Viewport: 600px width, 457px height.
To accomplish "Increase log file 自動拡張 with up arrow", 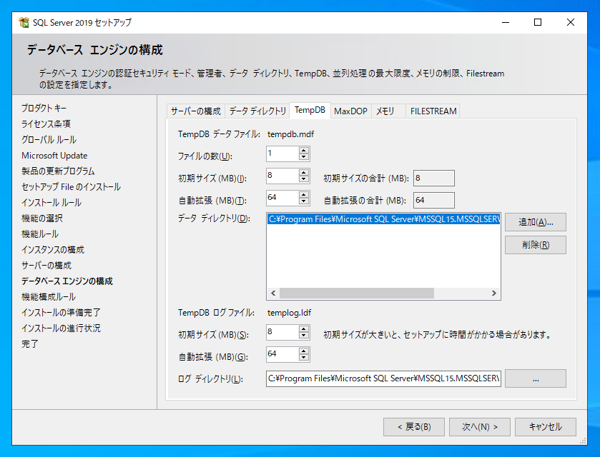I will (304, 351).
